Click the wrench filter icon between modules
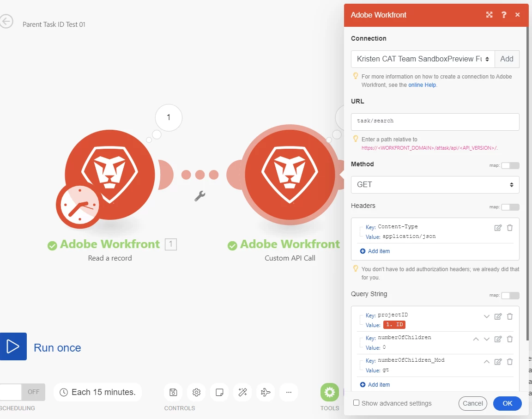532x419 pixels. coord(200,196)
